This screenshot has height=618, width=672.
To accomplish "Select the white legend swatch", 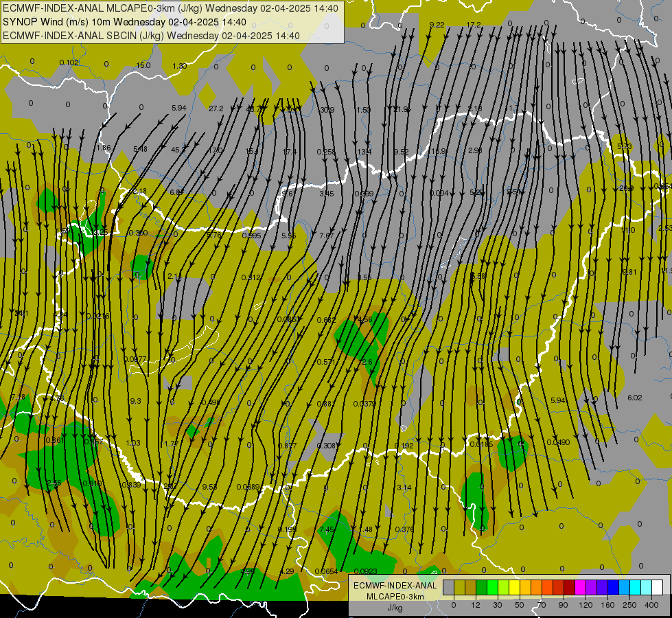I will tap(658, 587).
